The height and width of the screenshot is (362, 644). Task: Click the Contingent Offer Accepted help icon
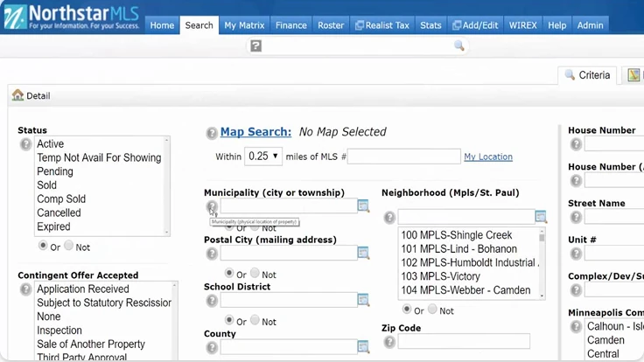click(x=25, y=289)
